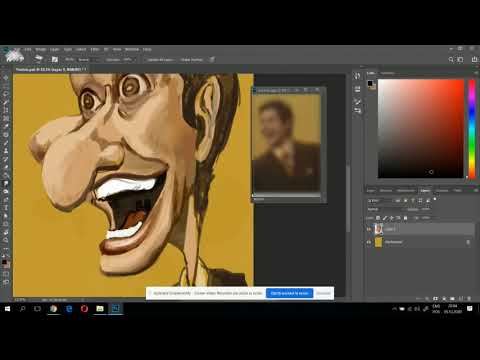The width and height of the screenshot is (480, 360).
Task: Delete layer trash icon
Action: point(469,298)
